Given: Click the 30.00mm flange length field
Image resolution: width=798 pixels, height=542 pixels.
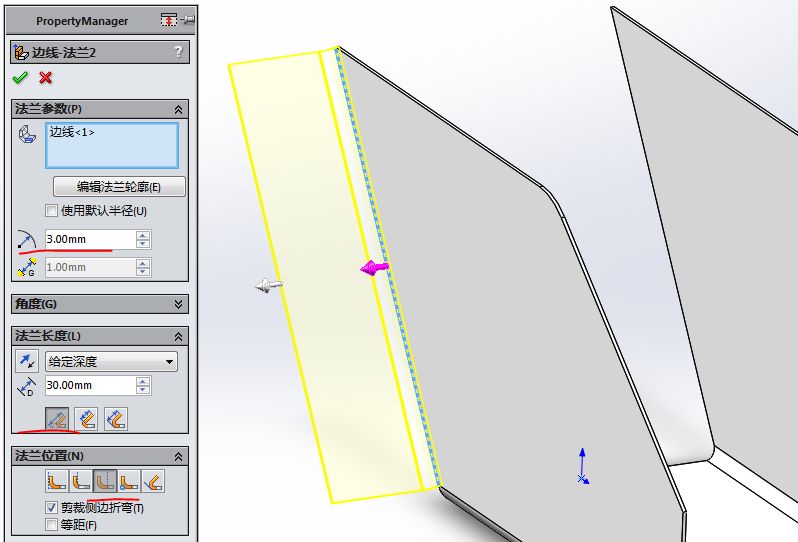Looking at the screenshot, I should click(x=90, y=385).
